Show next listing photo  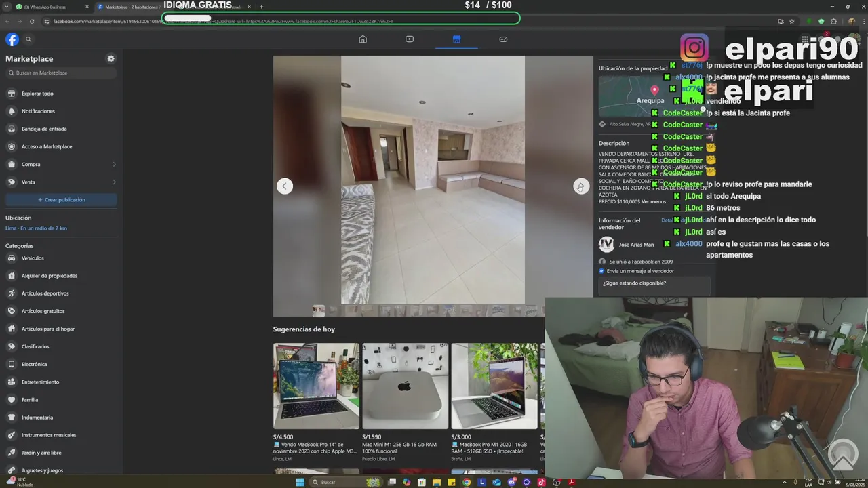pos(581,186)
